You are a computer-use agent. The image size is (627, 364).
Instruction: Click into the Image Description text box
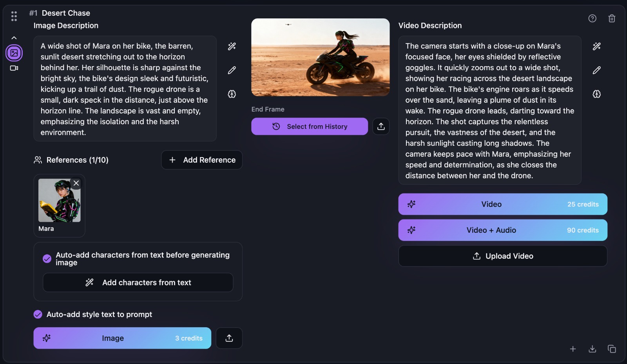(125, 89)
